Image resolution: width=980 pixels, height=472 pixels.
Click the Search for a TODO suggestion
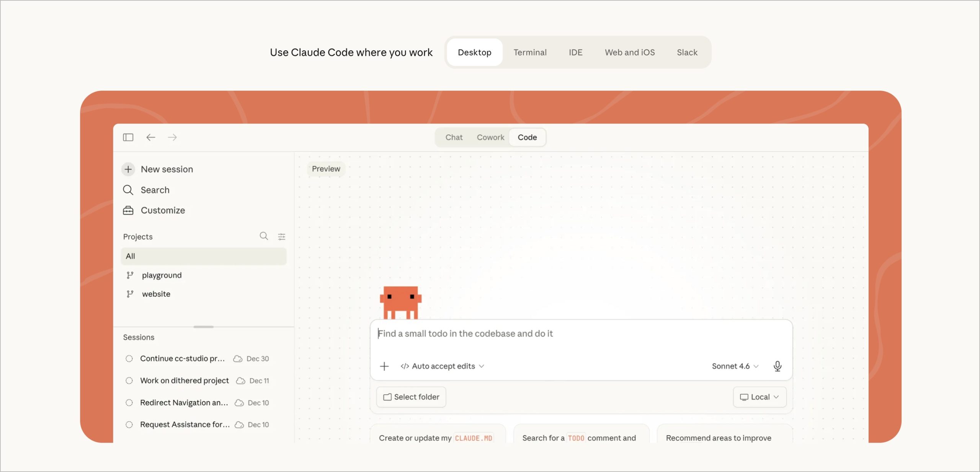coord(581,434)
